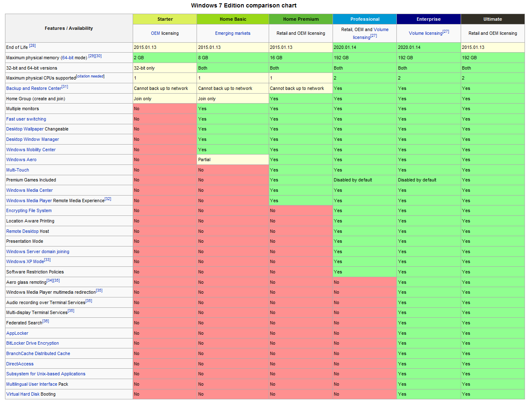Open footnote 29 in maximum memory row
The image size is (532, 406).
[92, 56]
